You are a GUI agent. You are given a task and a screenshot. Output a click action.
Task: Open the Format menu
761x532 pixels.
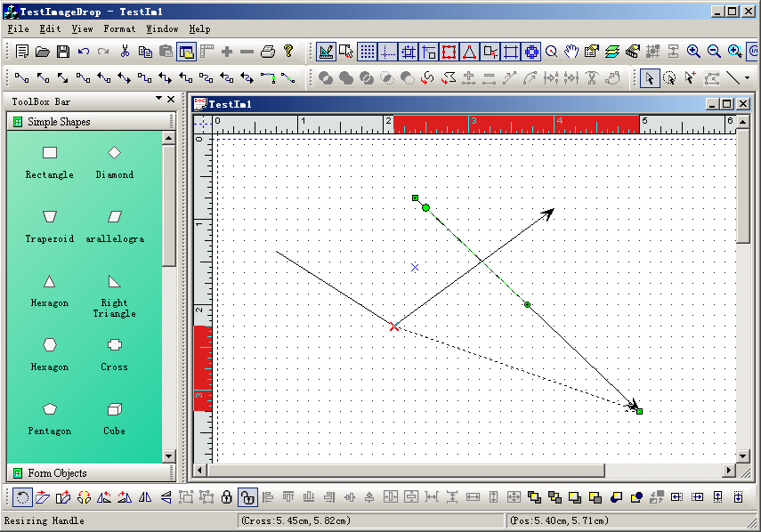(x=119, y=29)
